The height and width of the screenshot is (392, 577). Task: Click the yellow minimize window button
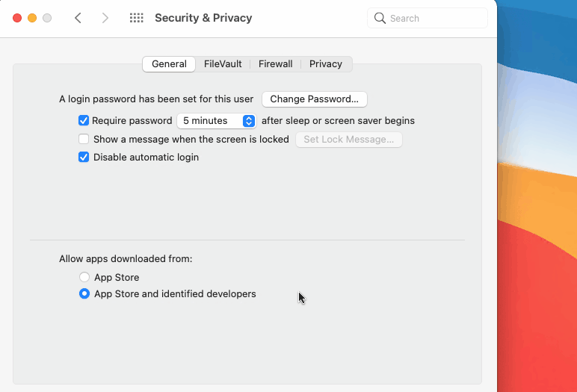click(x=32, y=18)
